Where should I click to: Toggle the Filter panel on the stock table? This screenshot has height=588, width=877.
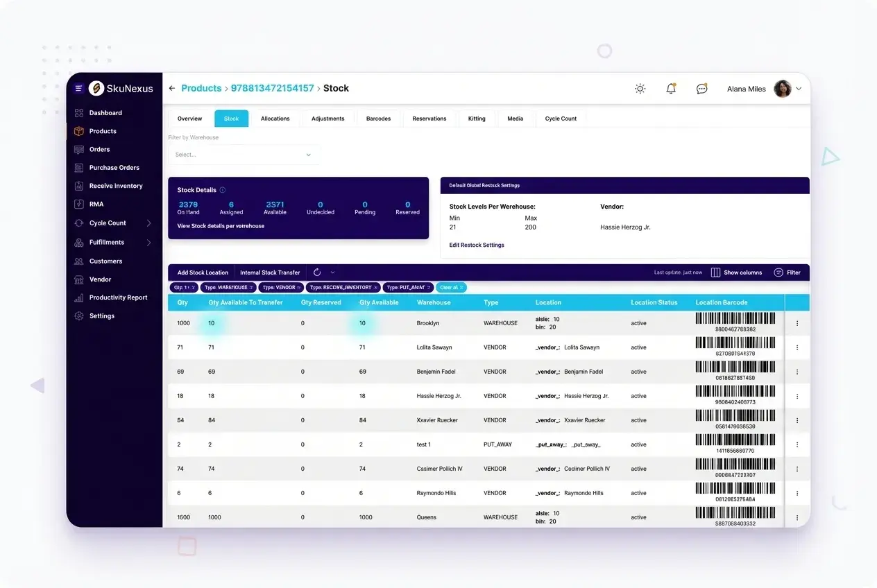[x=787, y=272]
